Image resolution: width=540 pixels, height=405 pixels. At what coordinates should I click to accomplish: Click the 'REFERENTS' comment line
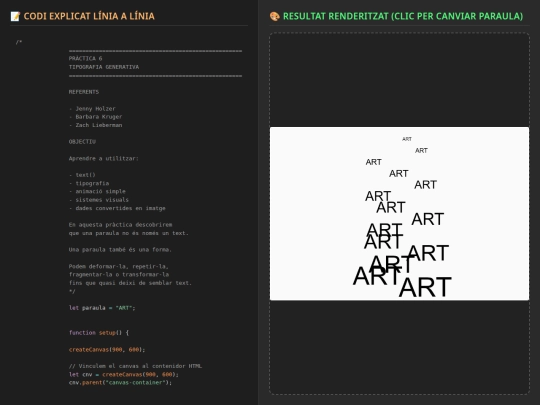tap(84, 92)
